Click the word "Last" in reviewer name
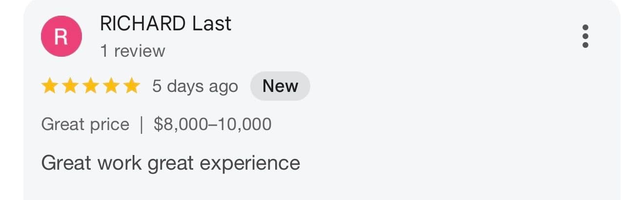This screenshot has width=644, height=200. (212, 23)
